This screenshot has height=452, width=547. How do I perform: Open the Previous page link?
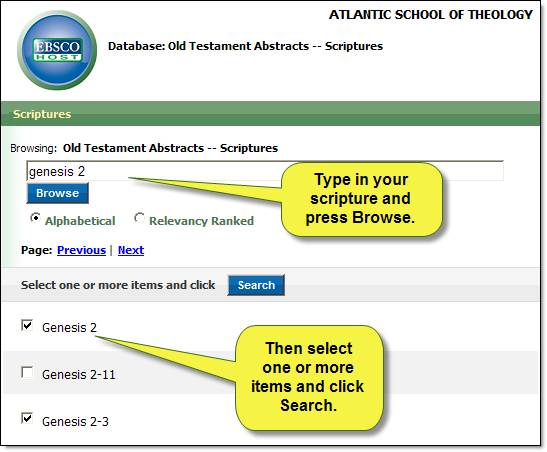pyautogui.click(x=81, y=250)
